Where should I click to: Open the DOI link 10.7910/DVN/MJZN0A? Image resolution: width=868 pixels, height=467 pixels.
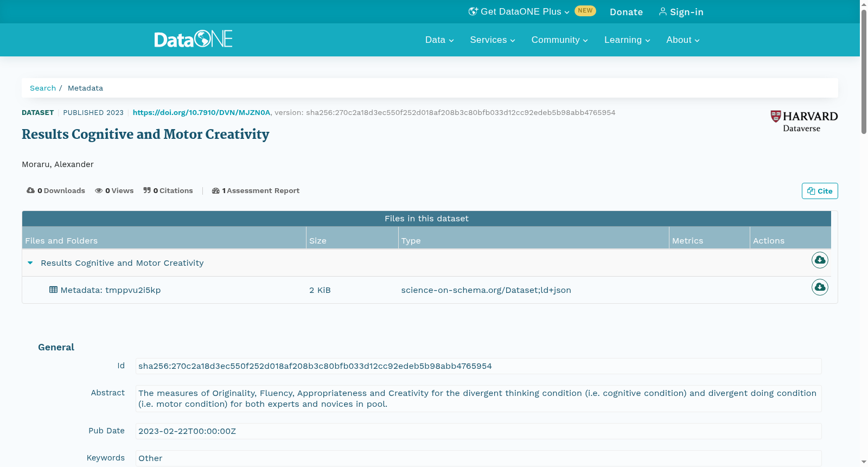click(201, 113)
